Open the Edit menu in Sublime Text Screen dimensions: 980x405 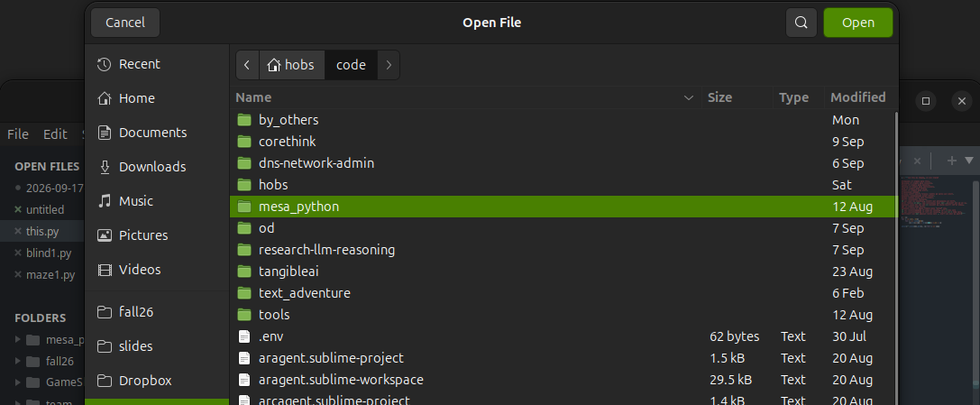pos(55,134)
